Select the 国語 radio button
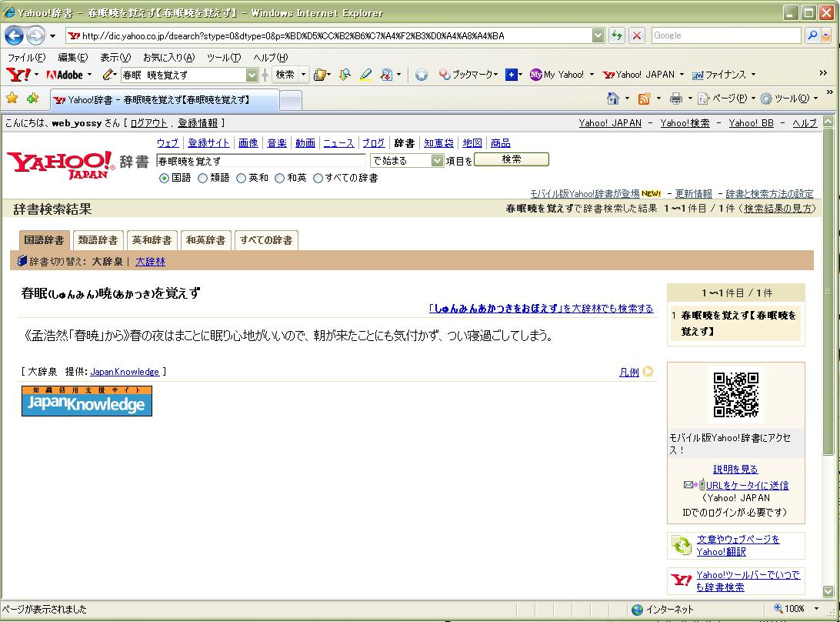This screenshot has height=622, width=840. click(164, 178)
